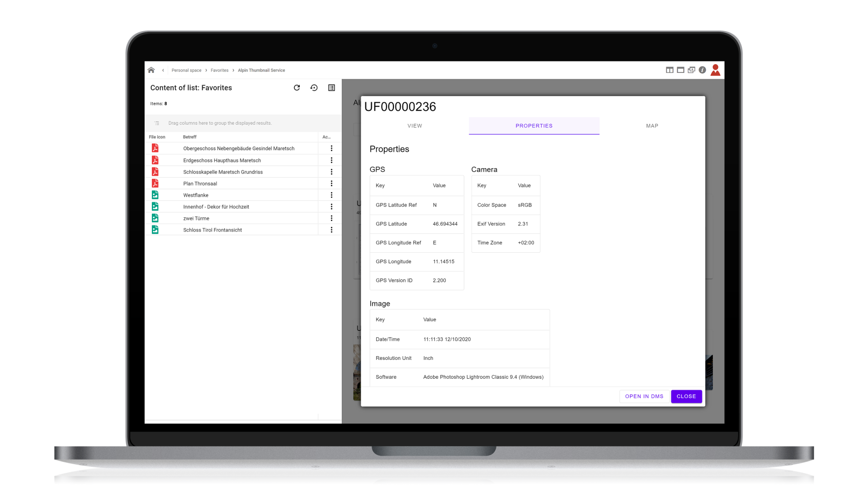Click the home icon in breadcrumb bar
The height and width of the screenshot is (499, 868).
(x=151, y=70)
